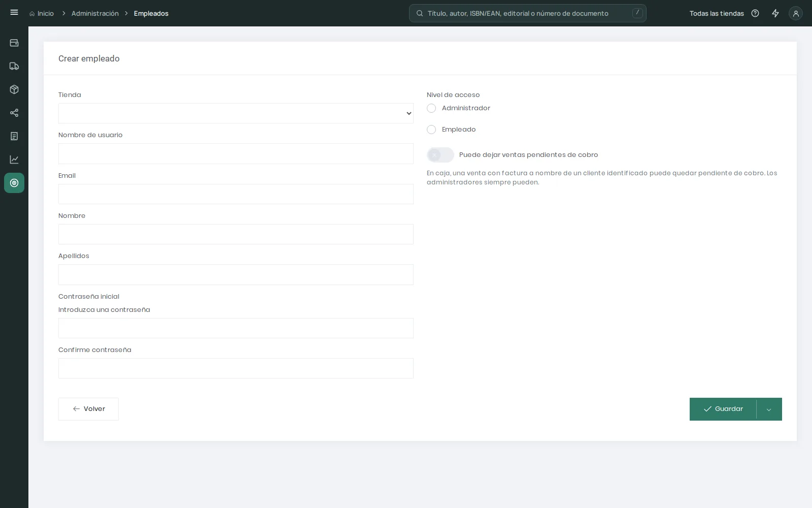Viewport: 812px width, 508px height.
Task: Open the package box sidebar icon
Action: (x=14, y=89)
